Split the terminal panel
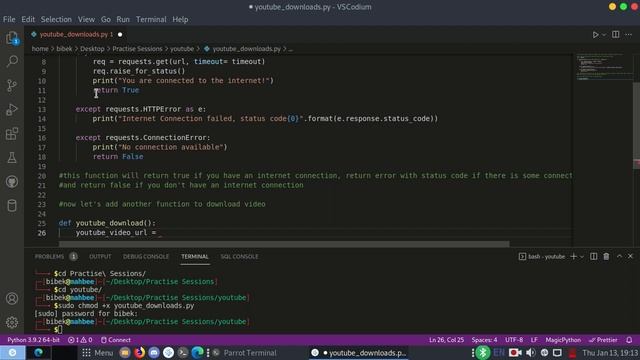This screenshot has height=360, width=640. [x=593, y=256]
